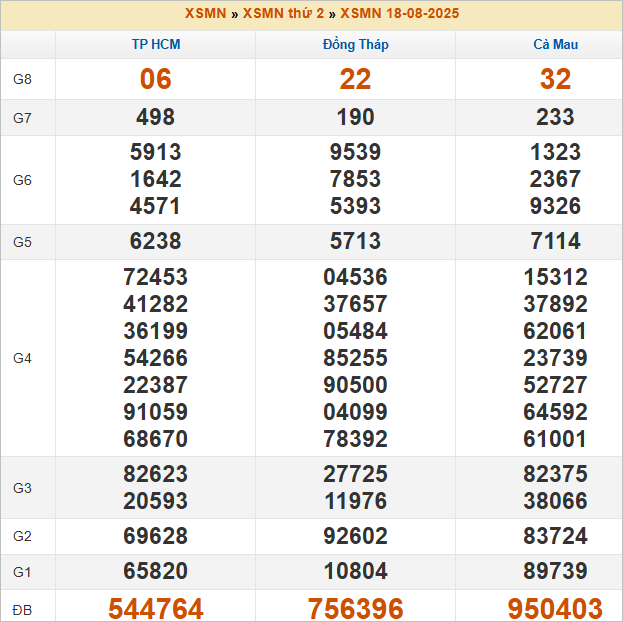Click the G8 number 06 for TP HCM

click(156, 80)
